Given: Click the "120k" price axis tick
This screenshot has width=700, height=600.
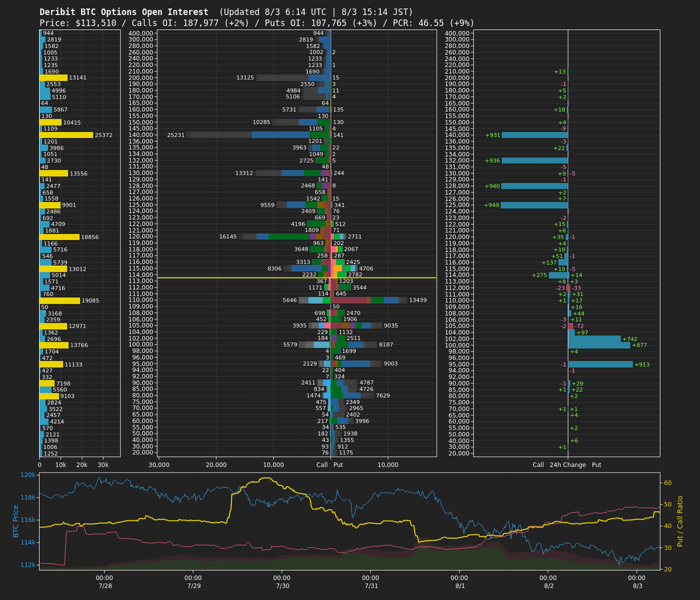Looking at the screenshot, I should [28, 475].
